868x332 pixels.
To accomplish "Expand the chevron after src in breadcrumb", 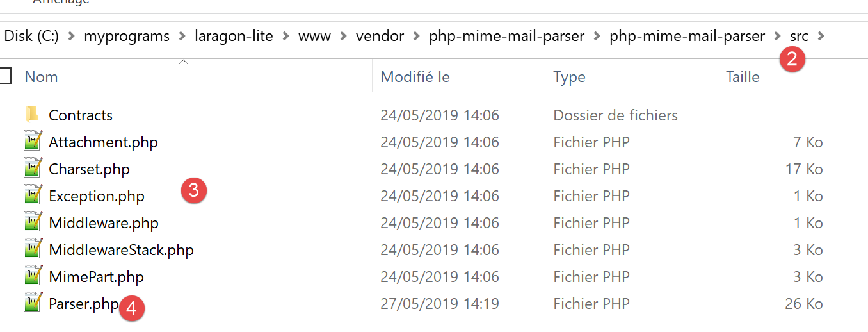I will coord(821,36).
